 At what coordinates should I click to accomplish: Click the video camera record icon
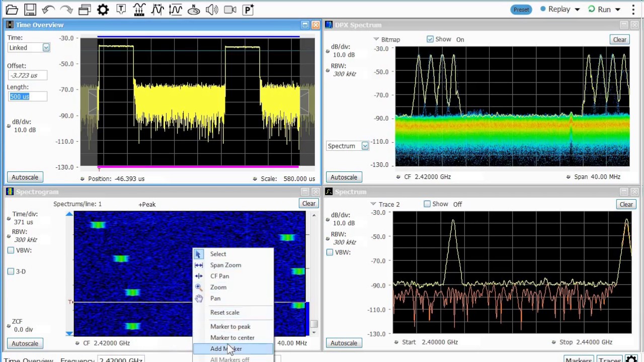coord(230,9)
